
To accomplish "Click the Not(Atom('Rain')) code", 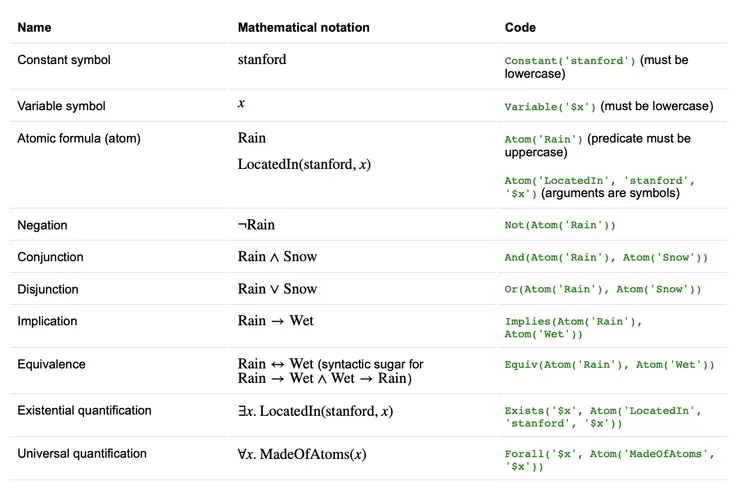I will [560, 226].
